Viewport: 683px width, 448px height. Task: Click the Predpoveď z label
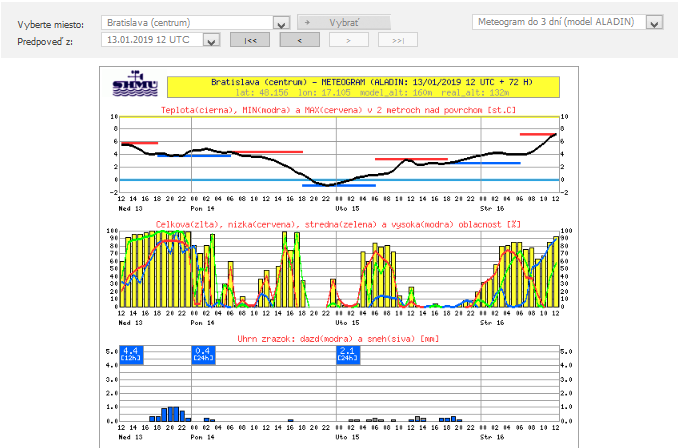point(45,42)
